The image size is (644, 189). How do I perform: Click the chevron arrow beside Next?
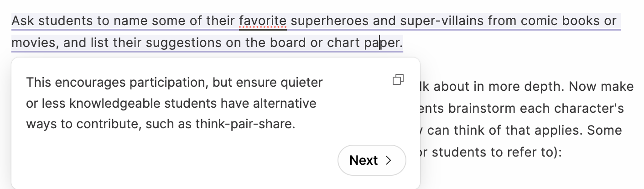point(389,160)
